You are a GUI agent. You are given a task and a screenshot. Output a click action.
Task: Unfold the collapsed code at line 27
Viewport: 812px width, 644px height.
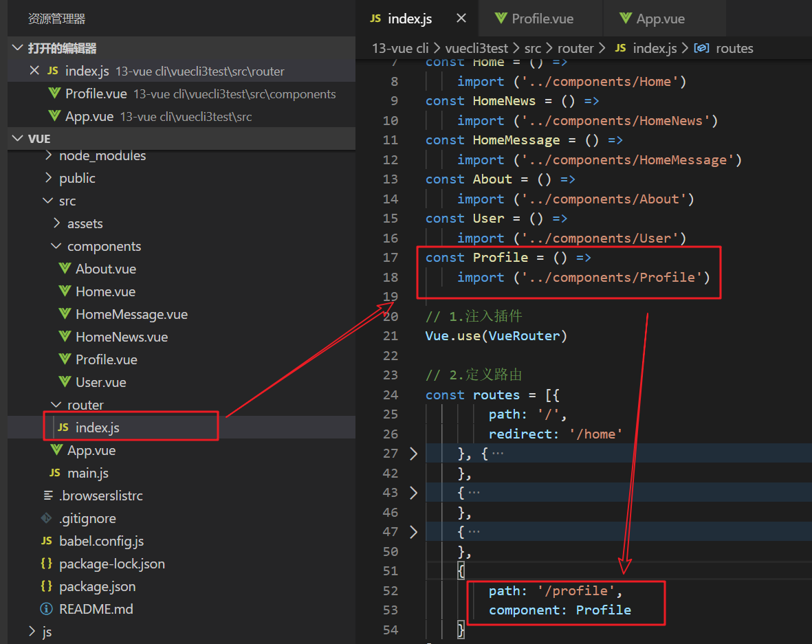pos(413,453)
